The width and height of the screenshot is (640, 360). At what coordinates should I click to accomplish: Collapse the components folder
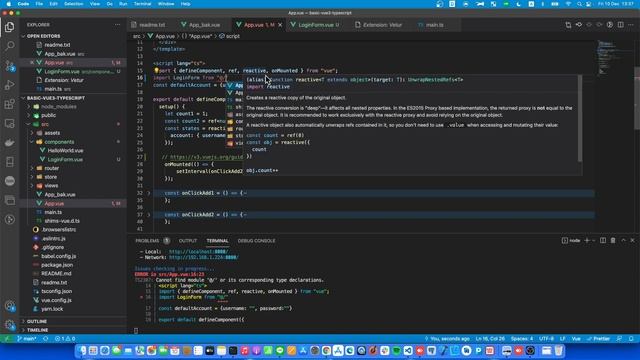coord(32,142)
